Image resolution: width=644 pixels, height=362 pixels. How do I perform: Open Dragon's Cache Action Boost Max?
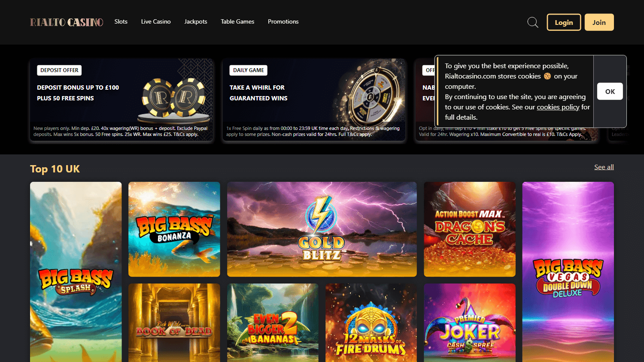point(470,229)
